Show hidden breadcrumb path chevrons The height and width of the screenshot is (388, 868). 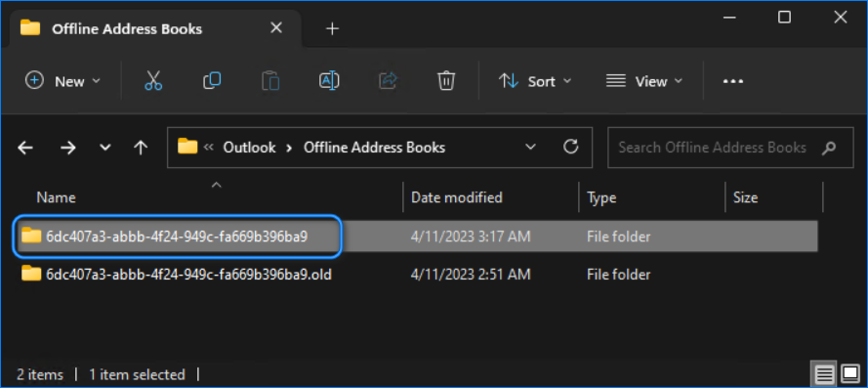pyautogui.click(x=209, y=148)
